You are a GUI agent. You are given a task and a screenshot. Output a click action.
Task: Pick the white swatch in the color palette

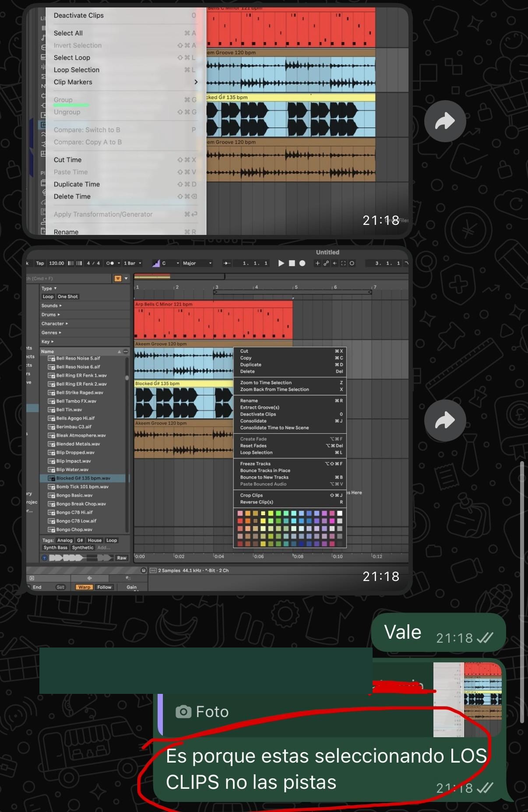point(340,513)
